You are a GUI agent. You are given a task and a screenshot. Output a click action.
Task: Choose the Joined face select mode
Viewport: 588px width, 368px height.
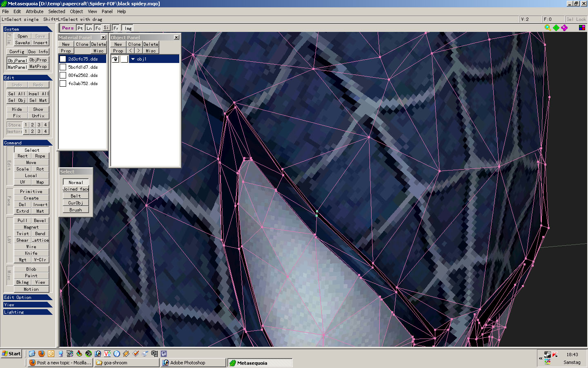(x=76, y=189)
